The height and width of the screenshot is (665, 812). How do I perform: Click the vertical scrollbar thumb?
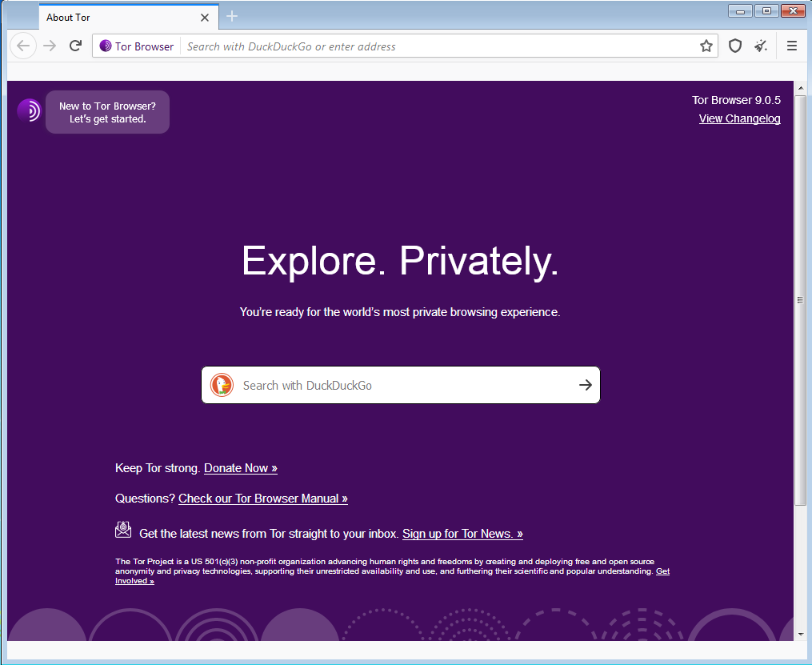tap(801, 300)
